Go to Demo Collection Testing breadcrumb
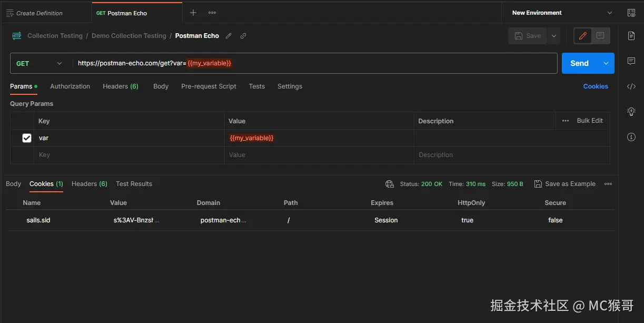The image size is (644, 323). coord(128,36)
